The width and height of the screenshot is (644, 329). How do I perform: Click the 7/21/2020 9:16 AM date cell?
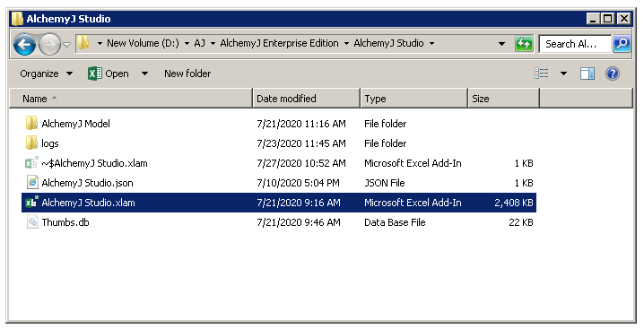[298, 203]
